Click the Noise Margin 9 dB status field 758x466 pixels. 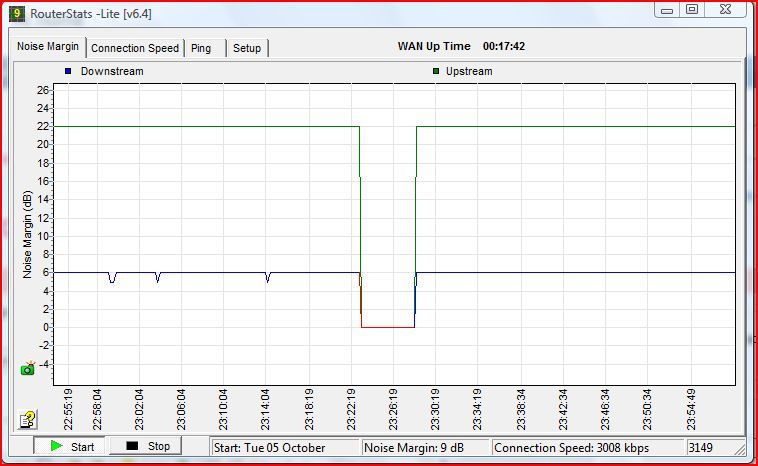click(x=424, y=447)
